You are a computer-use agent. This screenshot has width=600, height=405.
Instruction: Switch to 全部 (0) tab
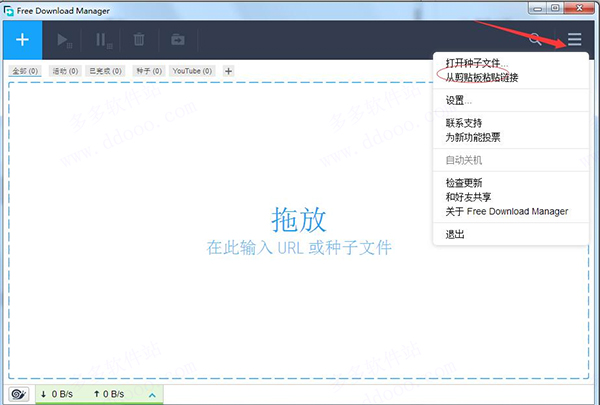tap(25, 71)
